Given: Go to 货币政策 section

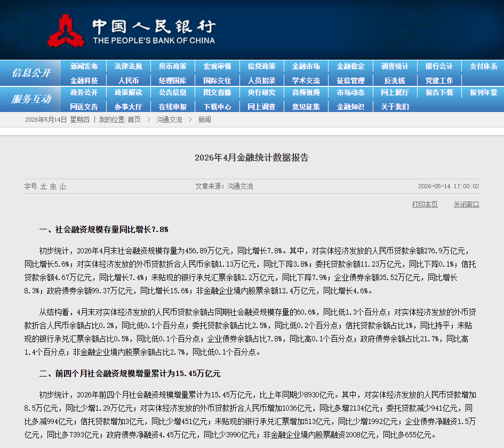Looking at the screenshot, I should (173, 66).
